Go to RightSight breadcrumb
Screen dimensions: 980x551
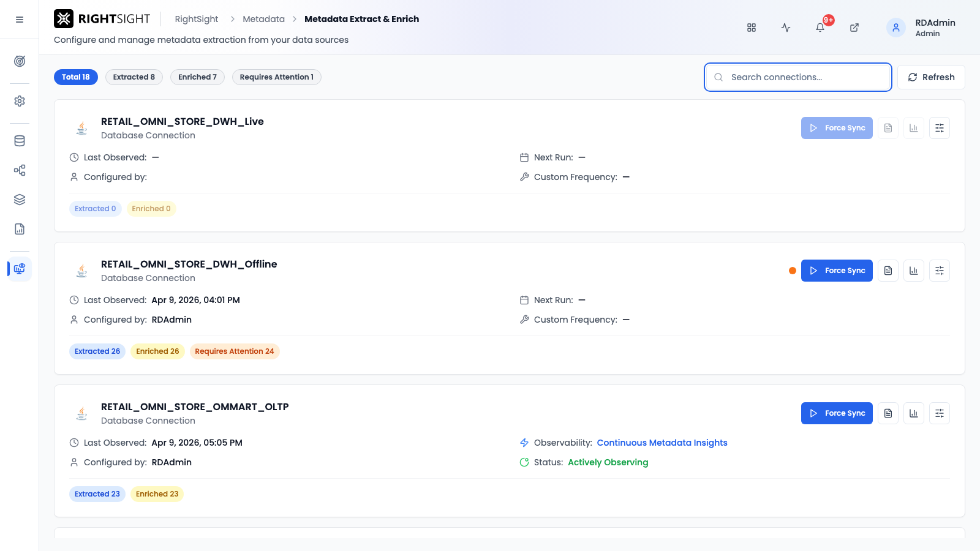point(197,19)
